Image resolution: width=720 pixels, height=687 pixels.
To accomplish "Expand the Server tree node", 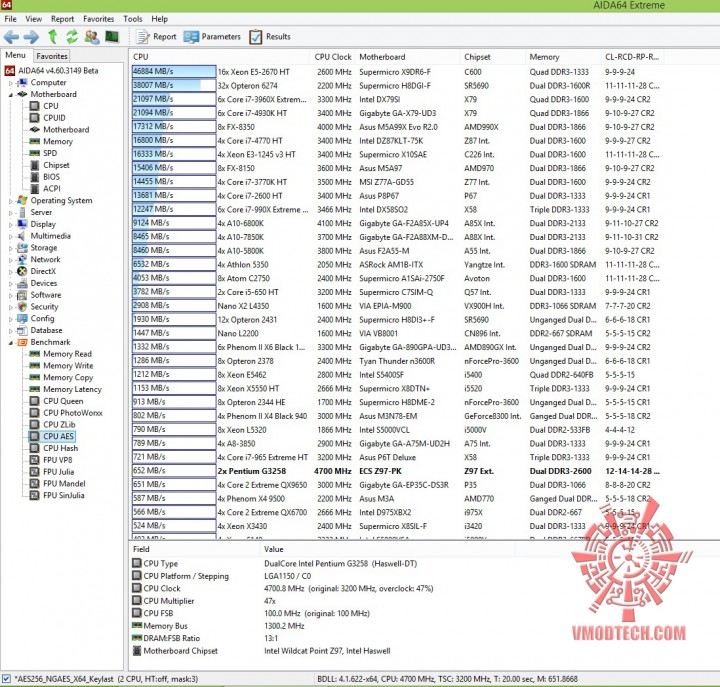I will (11, 213).
